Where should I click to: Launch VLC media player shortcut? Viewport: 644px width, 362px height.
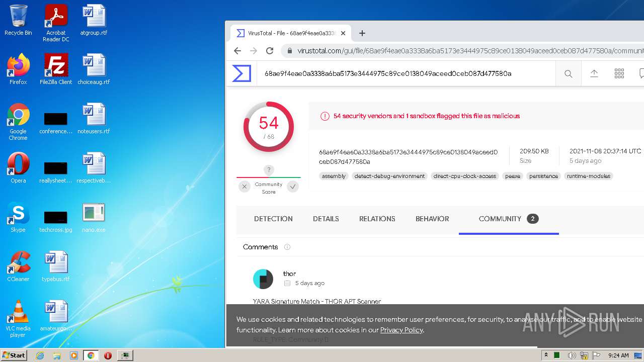click(18, 319)
